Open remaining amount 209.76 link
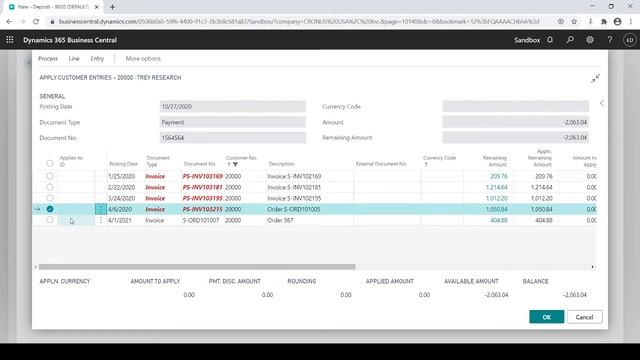640x360 pixels. click(499, 176)
